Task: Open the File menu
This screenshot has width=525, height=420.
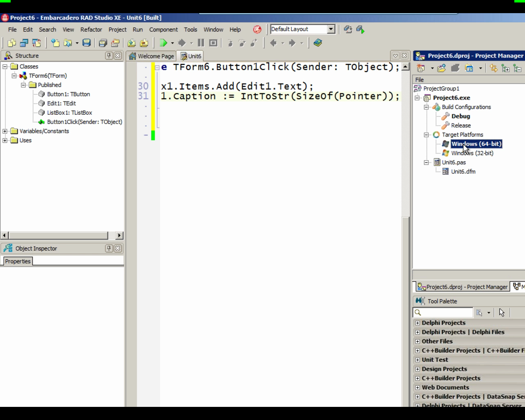Action: tap(12, 30)
